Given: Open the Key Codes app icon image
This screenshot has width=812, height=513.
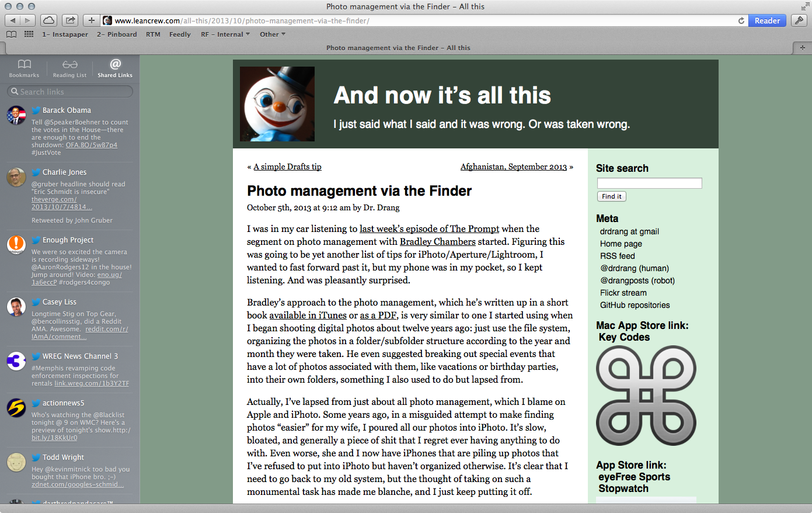Looking at the screenshot, I should coord(646,396).
